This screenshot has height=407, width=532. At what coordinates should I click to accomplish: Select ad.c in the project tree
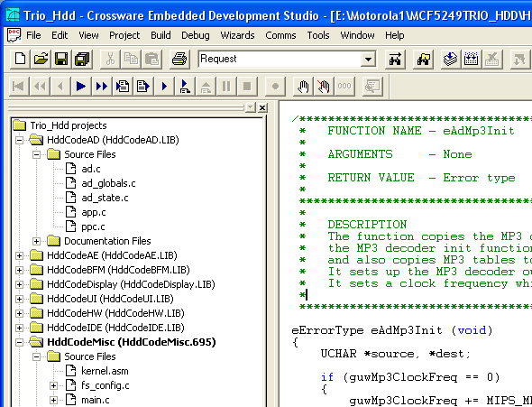point(91,169)
